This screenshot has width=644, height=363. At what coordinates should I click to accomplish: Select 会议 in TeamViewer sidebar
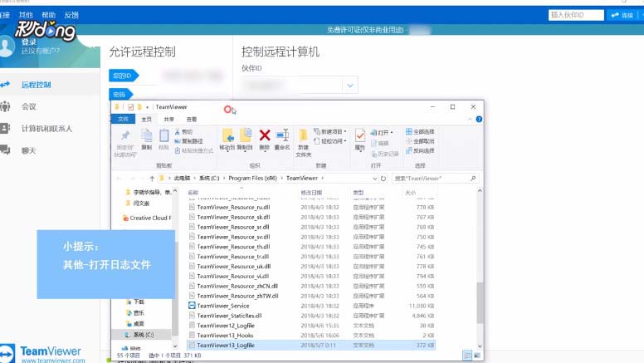tap(29, 107)
